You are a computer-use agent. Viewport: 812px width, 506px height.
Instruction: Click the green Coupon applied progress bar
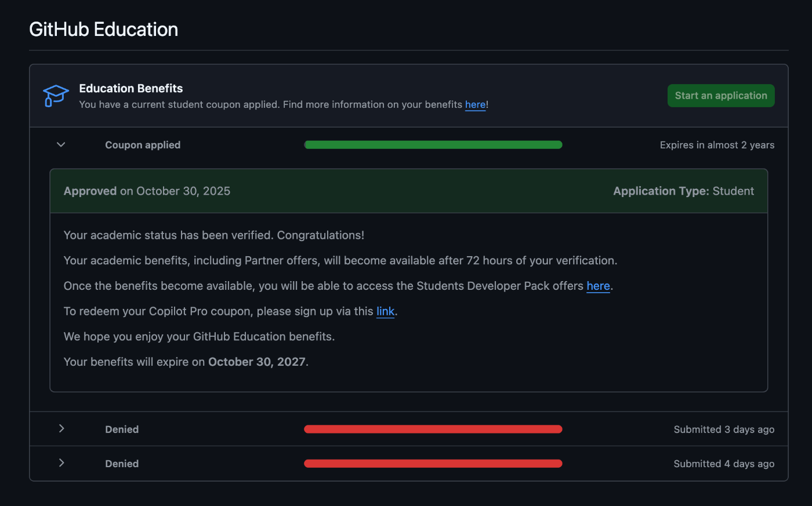click(433, 145)
